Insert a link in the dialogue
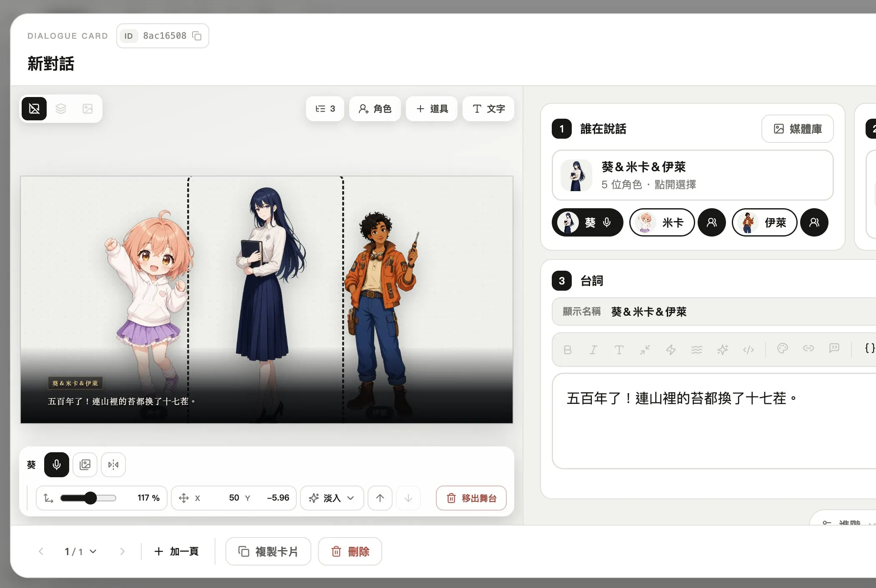The width and height of the screenshot is (876, 588). point(808,349)
